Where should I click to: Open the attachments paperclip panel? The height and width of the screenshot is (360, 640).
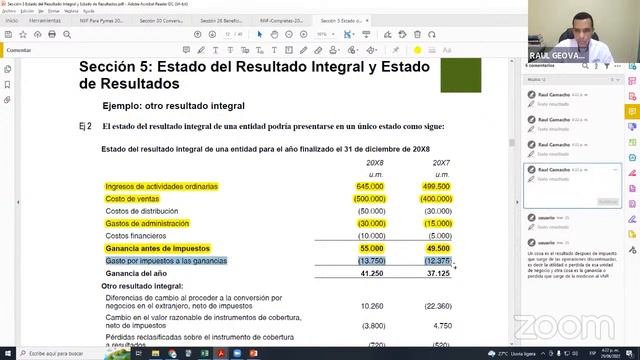tap(7, 100)
